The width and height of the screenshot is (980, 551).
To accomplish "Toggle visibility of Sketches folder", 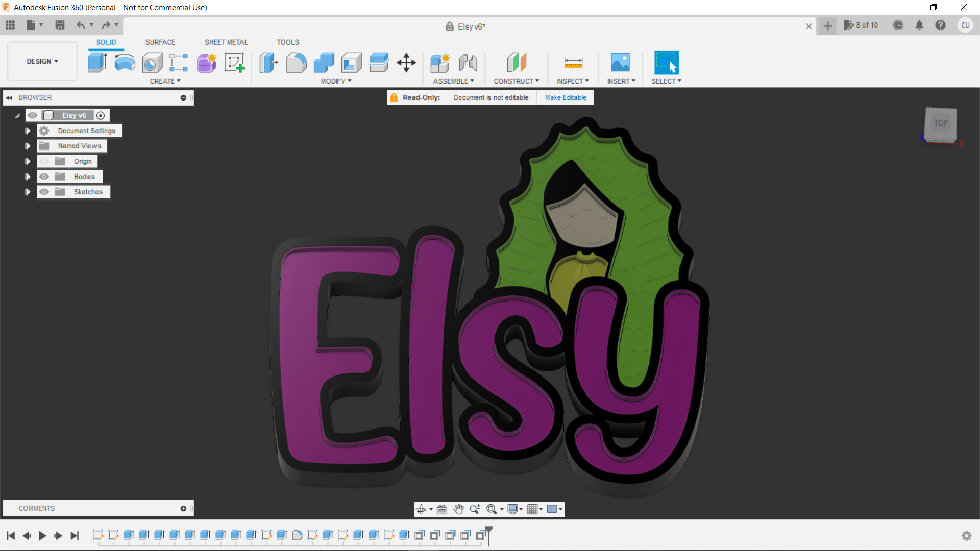I will click(44, 192).
